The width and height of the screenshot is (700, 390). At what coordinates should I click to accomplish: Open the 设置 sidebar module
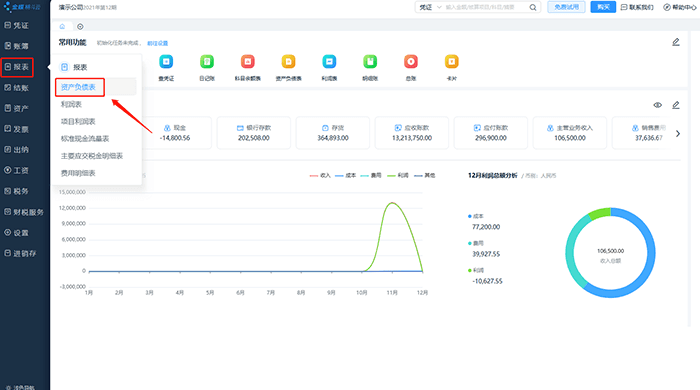tap(17, 232)
